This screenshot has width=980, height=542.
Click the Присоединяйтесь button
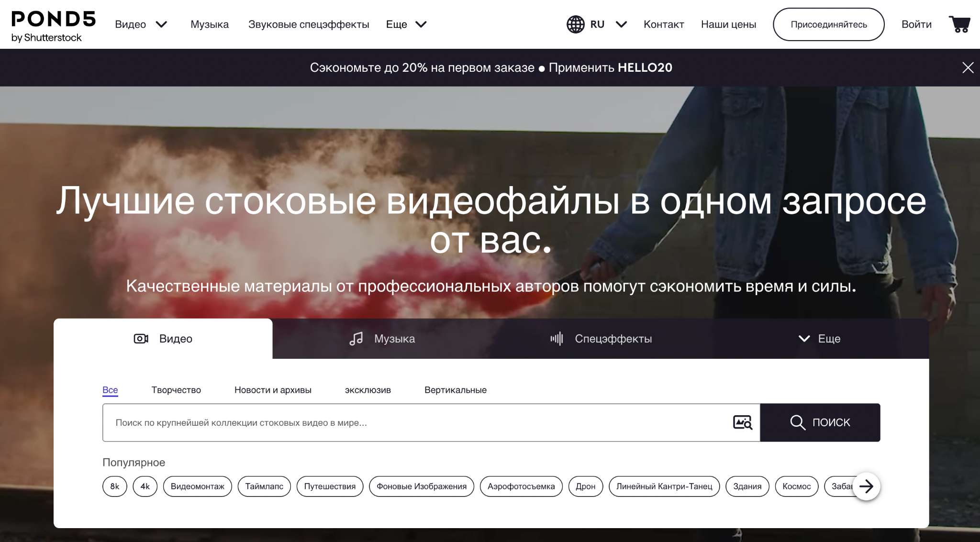(828, 24)
